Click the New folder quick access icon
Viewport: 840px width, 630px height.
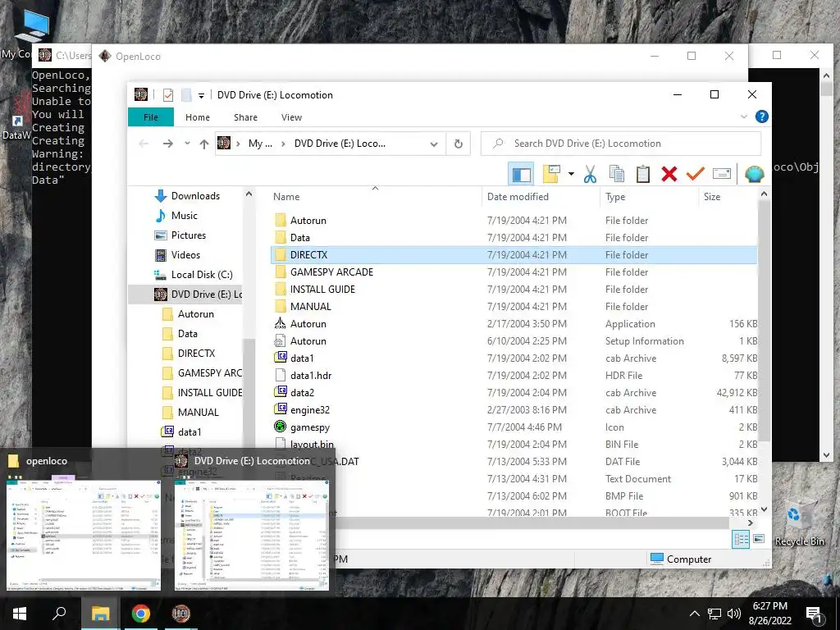pyautogui.click(x=186, y=95)
